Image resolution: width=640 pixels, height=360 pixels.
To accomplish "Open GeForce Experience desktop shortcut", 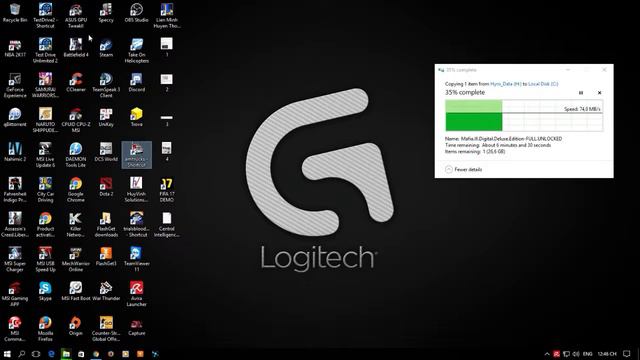I will 15,85.
